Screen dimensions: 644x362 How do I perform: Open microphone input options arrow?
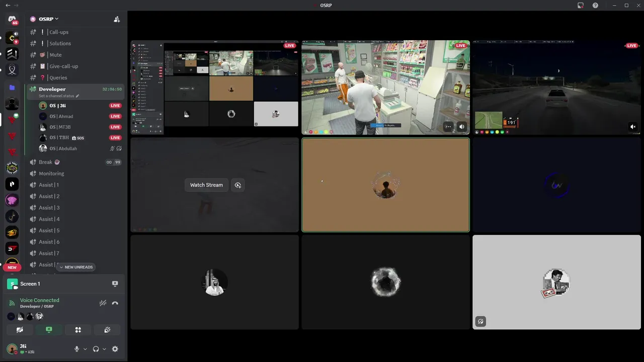[85, 349]
